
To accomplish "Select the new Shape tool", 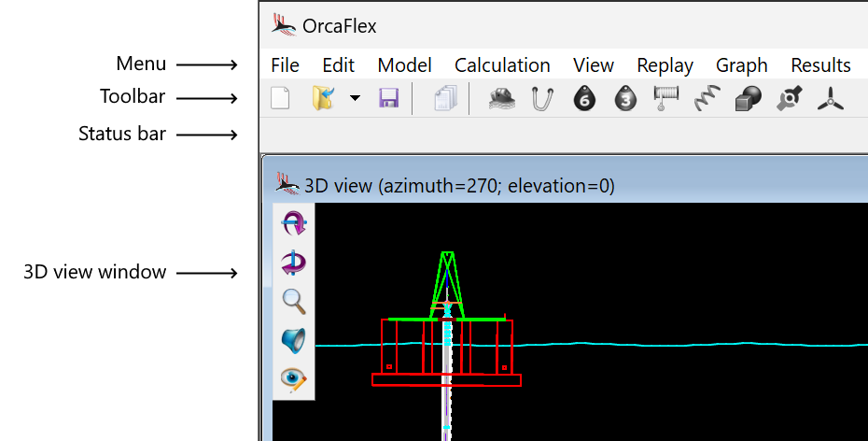I will pyautogui.click(x=749, y=98).
